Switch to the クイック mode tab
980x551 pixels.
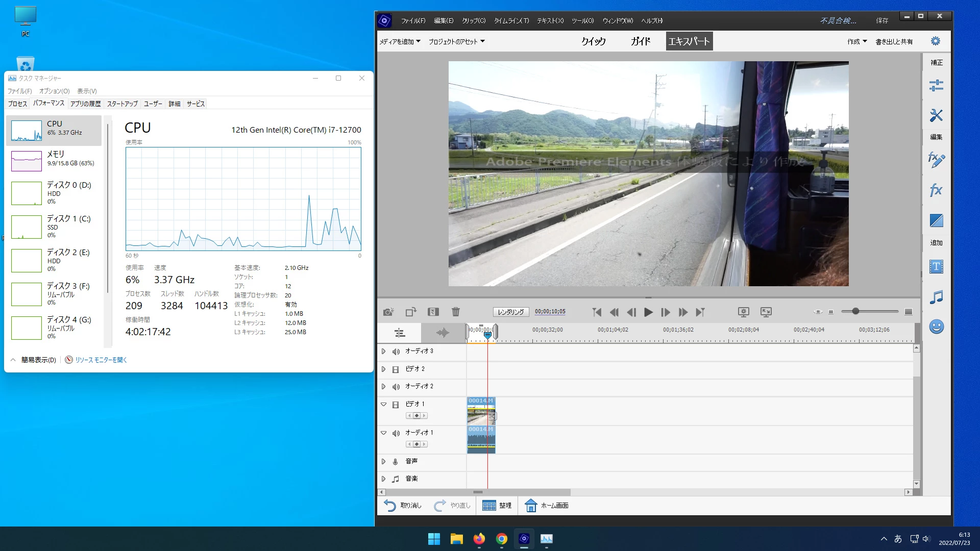click(x=593, y=41)
